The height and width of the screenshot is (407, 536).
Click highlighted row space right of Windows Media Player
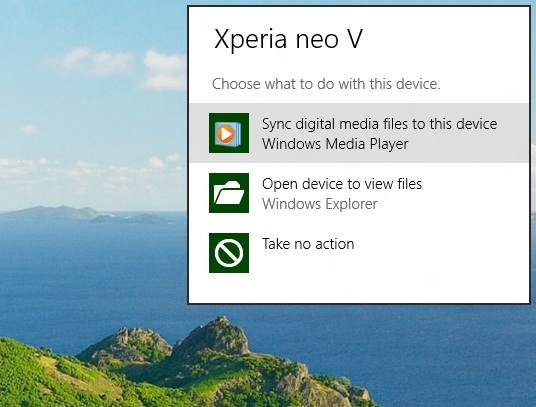468,145
